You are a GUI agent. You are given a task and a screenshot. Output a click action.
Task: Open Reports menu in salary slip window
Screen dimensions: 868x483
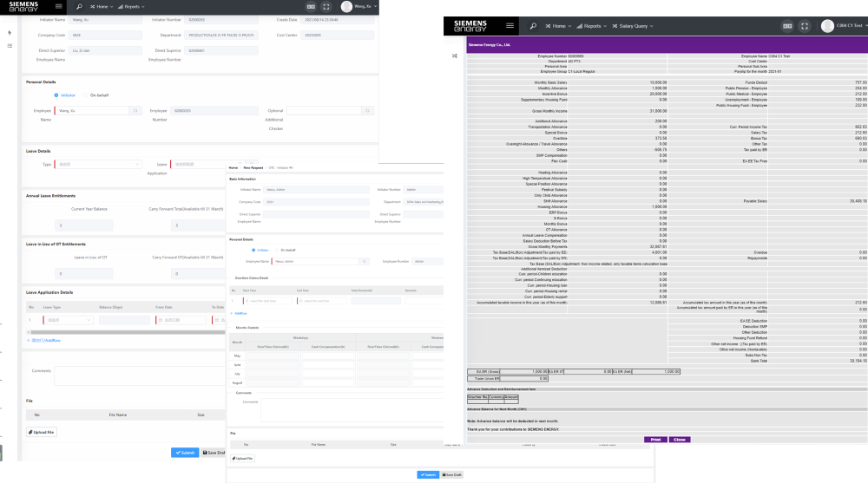592,26
